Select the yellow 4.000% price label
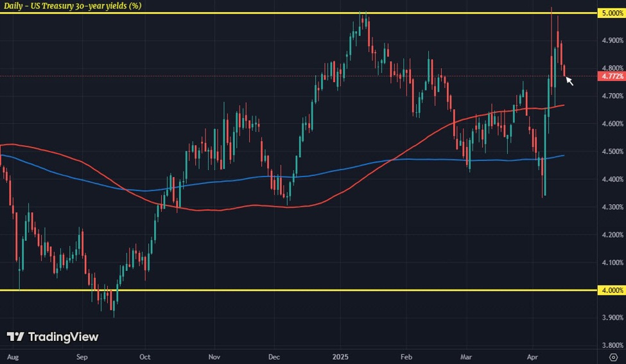The width and height of the screenshot is (626, 364). (611, 290)
